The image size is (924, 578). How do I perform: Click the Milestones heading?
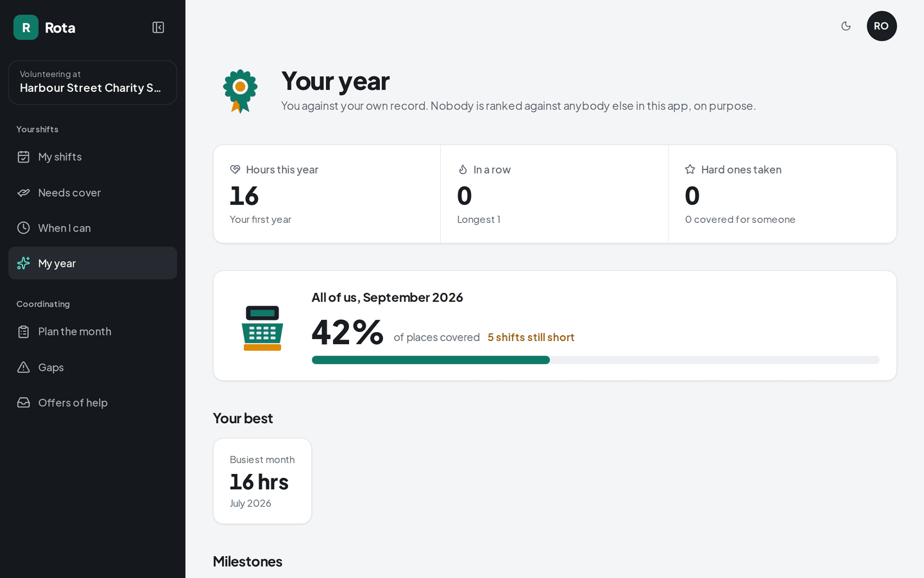click(248, 561)
